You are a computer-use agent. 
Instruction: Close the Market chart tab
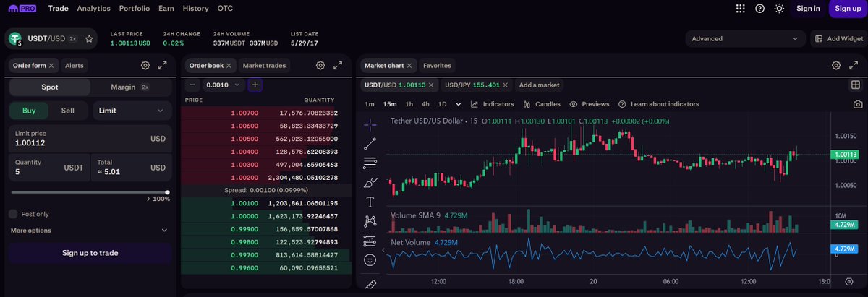(409, 66)
